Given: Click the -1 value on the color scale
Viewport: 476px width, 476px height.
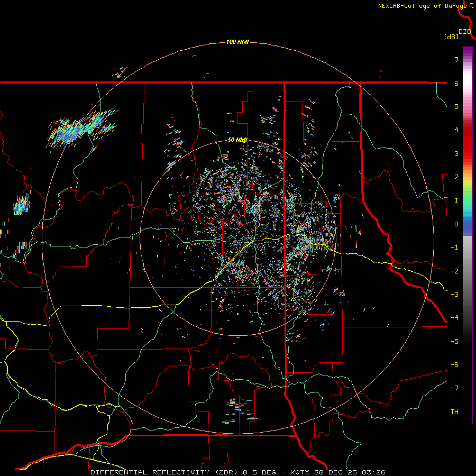Looking at the screenshot, I should tap(454, 248).
